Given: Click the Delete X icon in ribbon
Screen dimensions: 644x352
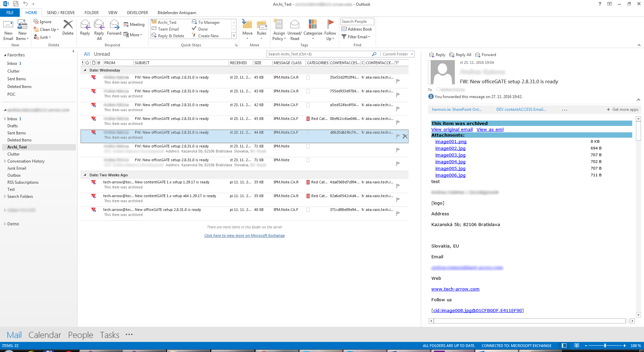Looking at the screenshot, I should tap(68, 24).
